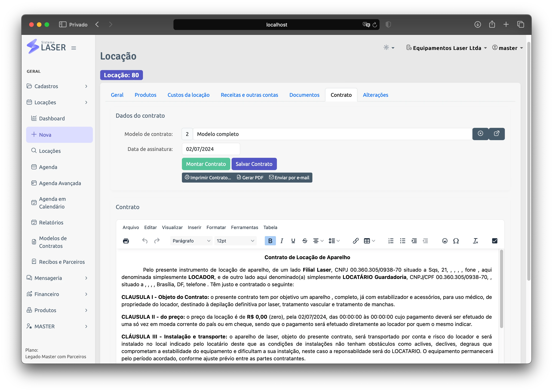The image size is (553, 392).
Task: Open the Formatar editor menu
Action: tap(216, 227)
